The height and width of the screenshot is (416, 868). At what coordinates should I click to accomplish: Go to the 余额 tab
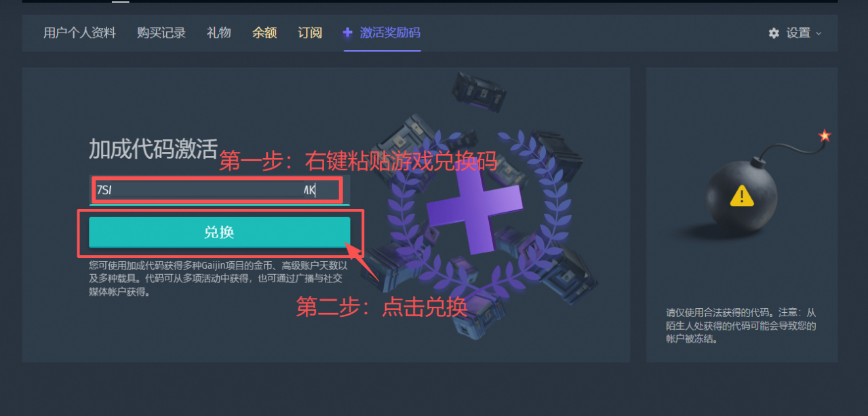coord(264,33)
